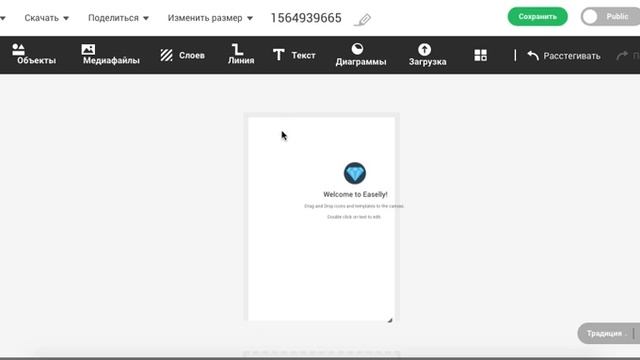Click the Сохранить save button

[538, 17]
